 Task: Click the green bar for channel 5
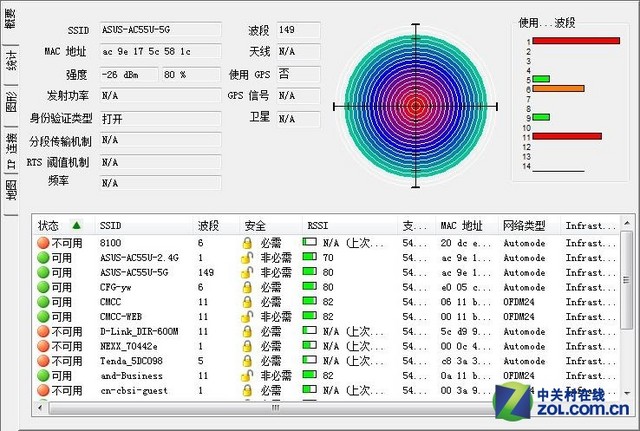tap(541, 79)
